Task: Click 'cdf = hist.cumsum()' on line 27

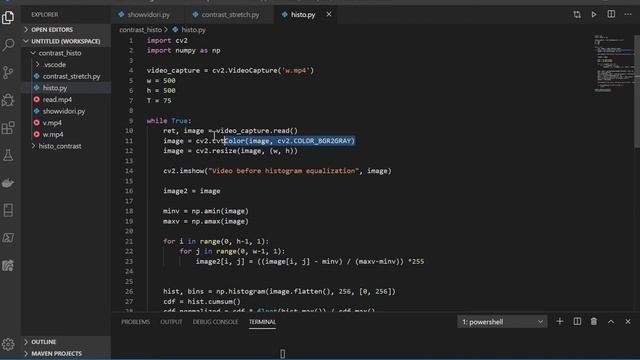Action: coord(202,301)
